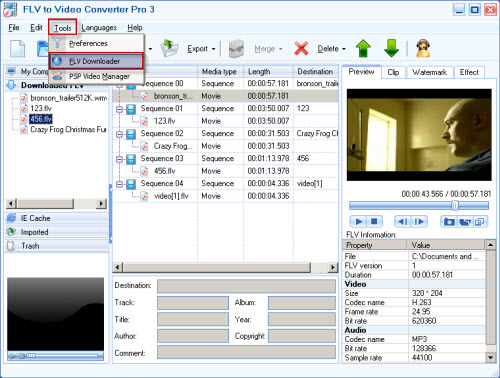Click the Trash panel icon
The image size is (500, 378).
coord(11,246)
